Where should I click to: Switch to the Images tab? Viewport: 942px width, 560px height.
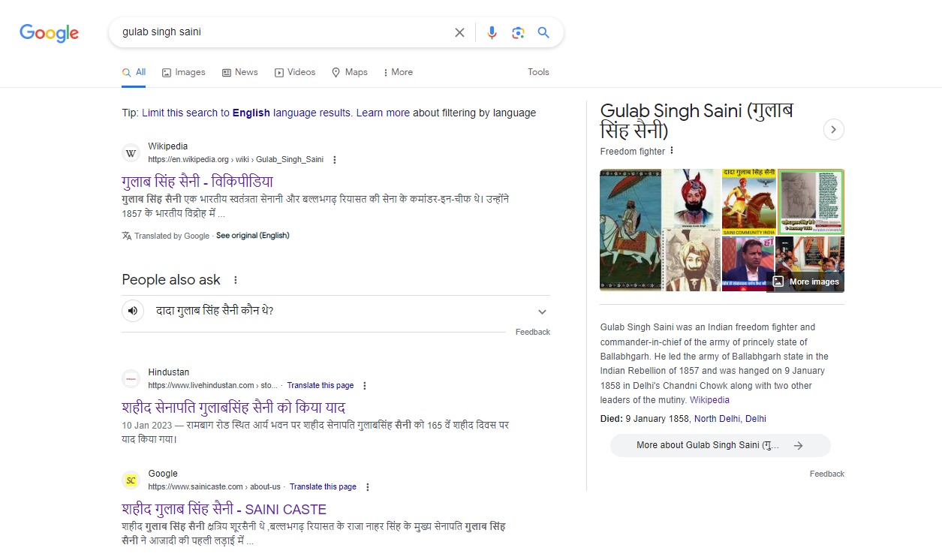[x=183, y=72]
